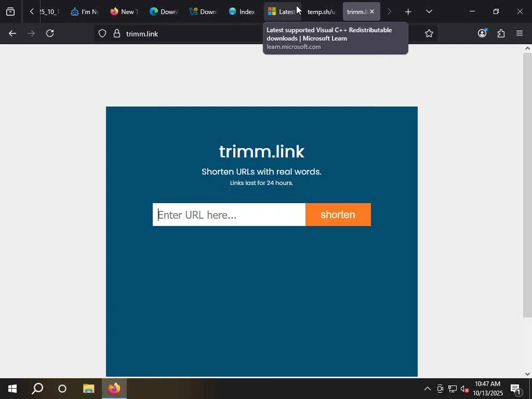Close the trimm.link tab
The image size is (532, 399).
(372, 11)
